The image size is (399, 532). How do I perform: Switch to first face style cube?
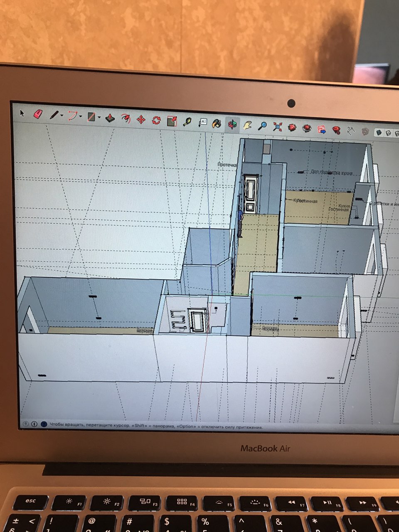coord(379,133)
